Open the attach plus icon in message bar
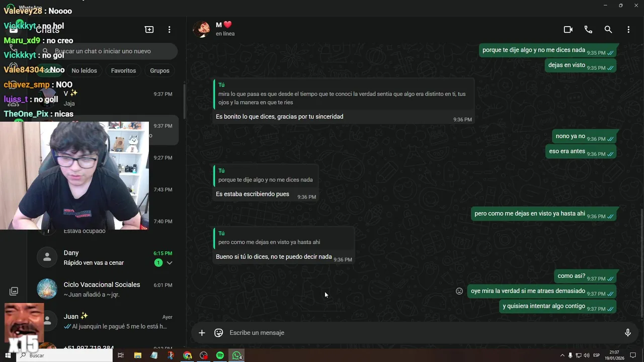The height and width of the screenshot is (362, 644). coord(202,333)
